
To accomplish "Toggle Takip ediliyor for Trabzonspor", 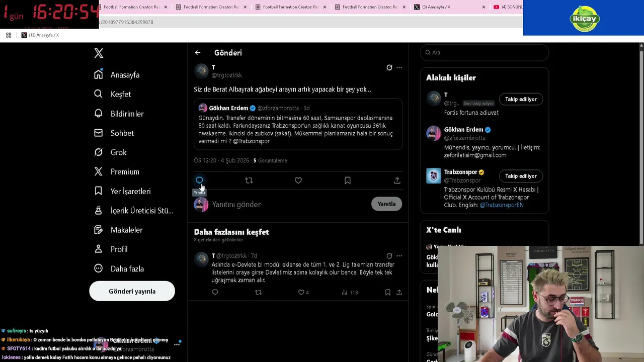I will [x=521, y=176].
